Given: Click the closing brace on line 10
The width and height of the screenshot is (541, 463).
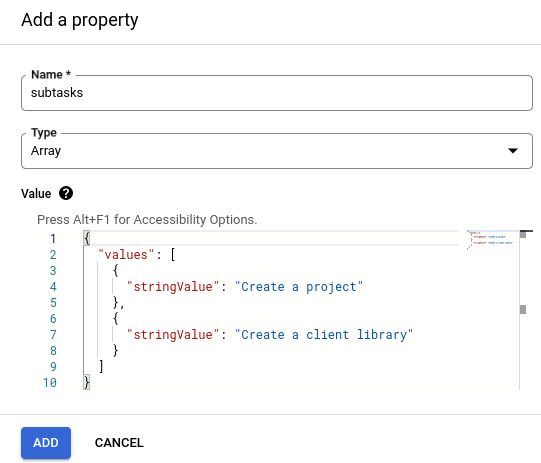Looking at the screenshot, I should pyautogui.click(x=87, y=383).
